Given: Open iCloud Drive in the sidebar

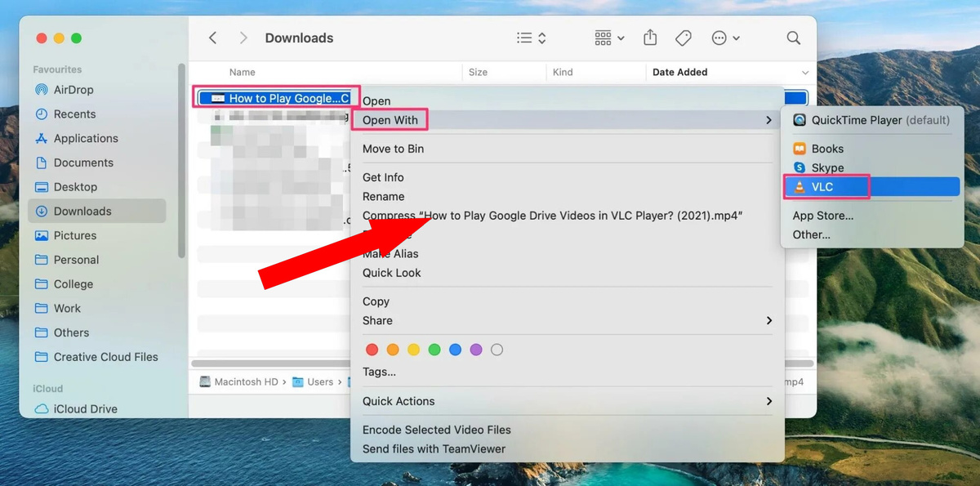Looking at the screenshot, I should coord(86,408).
